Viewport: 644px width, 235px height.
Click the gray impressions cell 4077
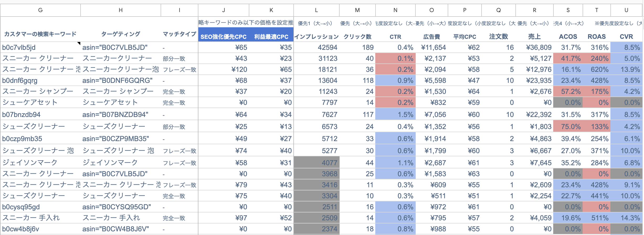[x=316, y=163]
